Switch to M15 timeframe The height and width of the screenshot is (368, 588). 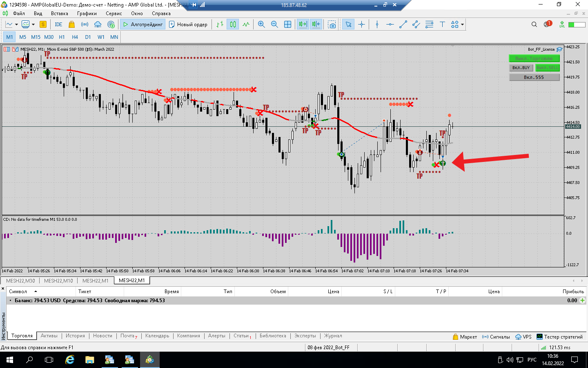(x=36, y=37)
